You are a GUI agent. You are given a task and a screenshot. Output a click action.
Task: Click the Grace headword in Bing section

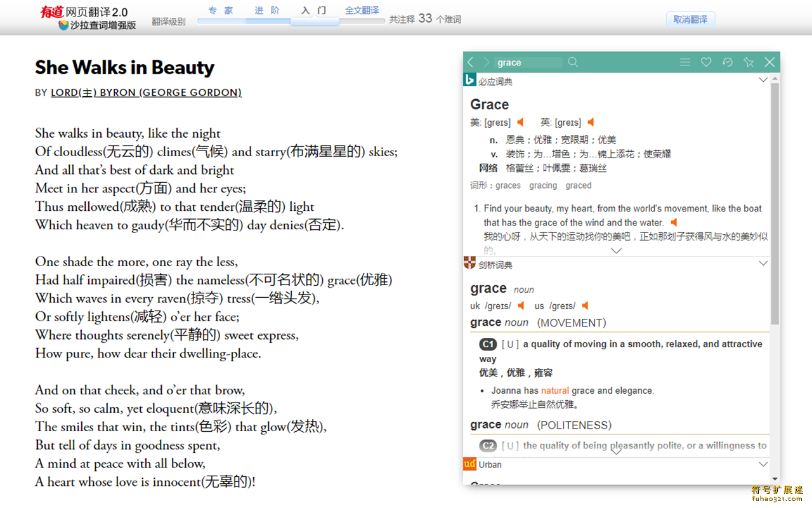490,104
